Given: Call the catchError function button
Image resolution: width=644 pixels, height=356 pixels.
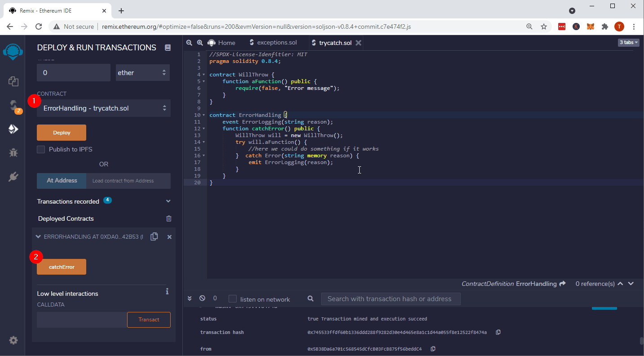Looking at the screenshot, I should (x=62, y=267).
